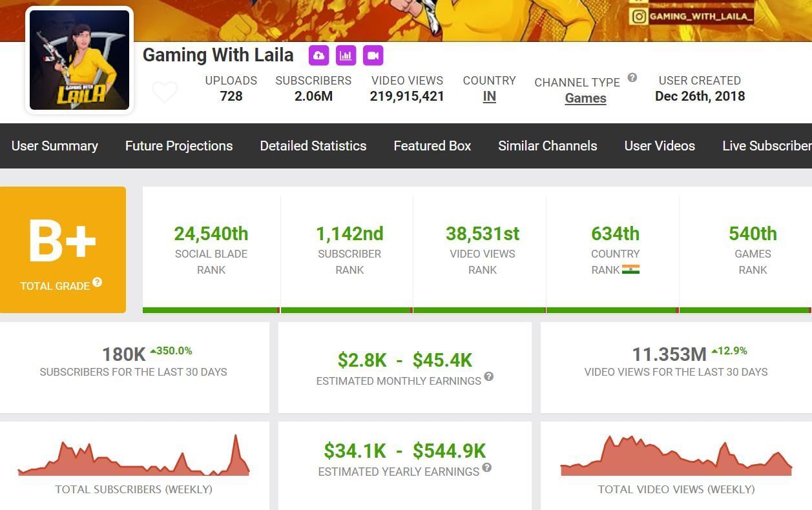Viewport: 812px width, 510px height.
Task: Click the Instagram icon in the banner
Action: tap(638, 17)
